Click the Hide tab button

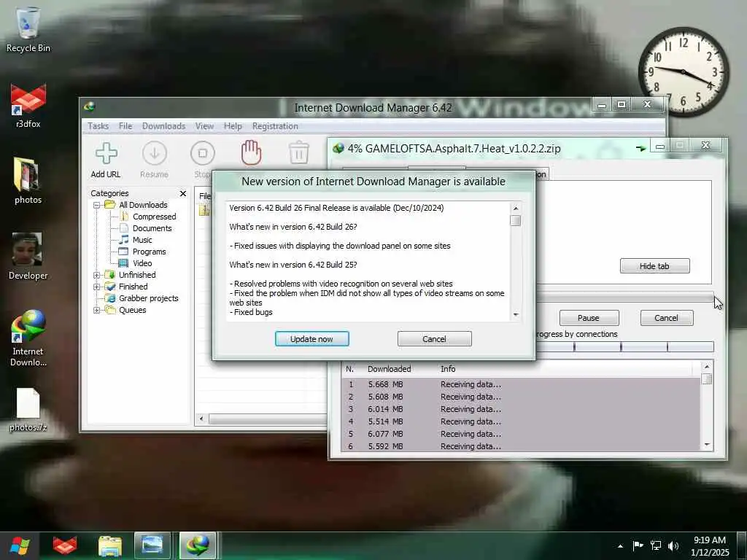coord(654,266)
